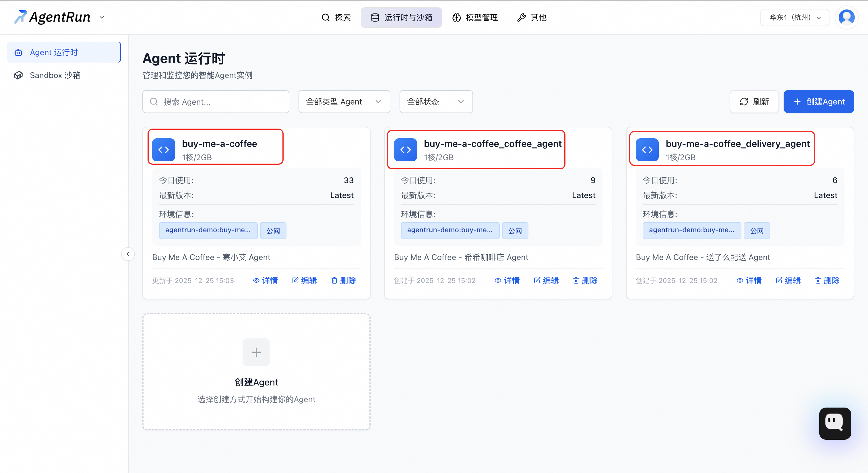Open the 华东1（杭州） region selector
The image size is (868, 473).
coord(795,18)
